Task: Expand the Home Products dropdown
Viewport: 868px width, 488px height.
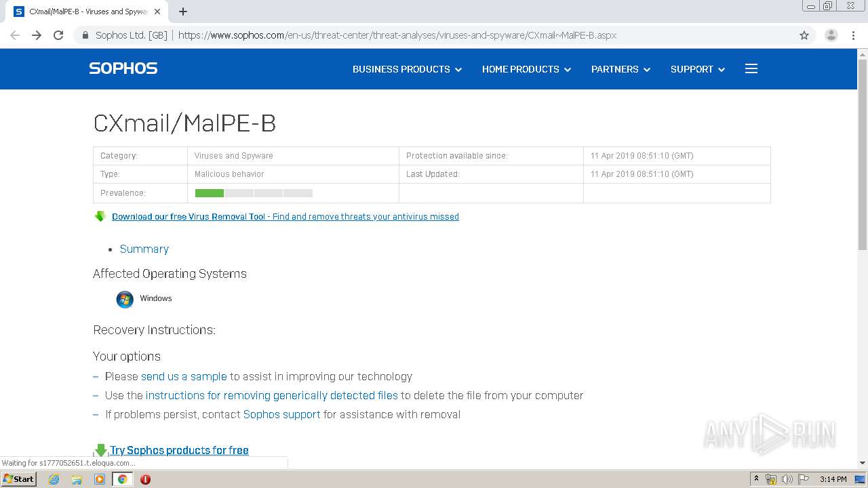Action: point(526,69)
